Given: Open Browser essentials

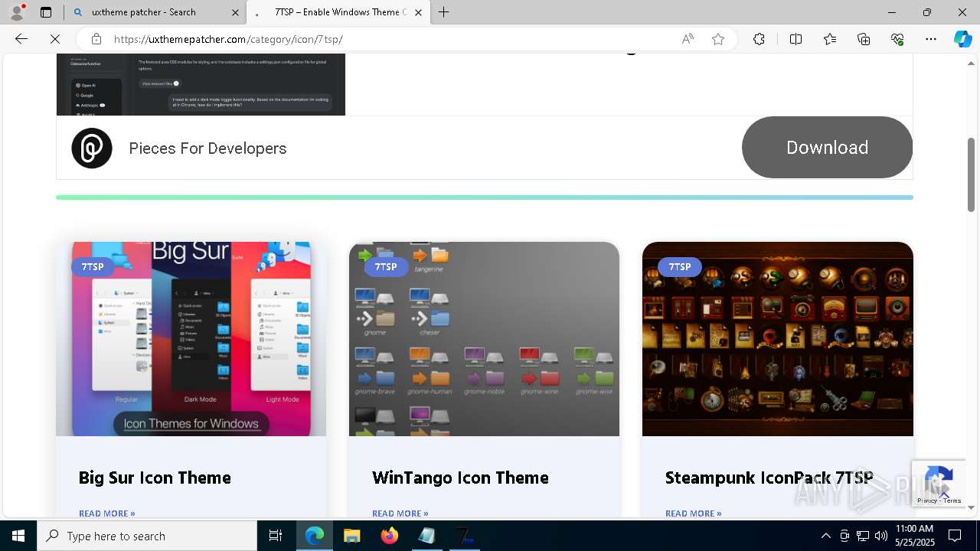Looking at the screenshot, I should pos(897,39).
